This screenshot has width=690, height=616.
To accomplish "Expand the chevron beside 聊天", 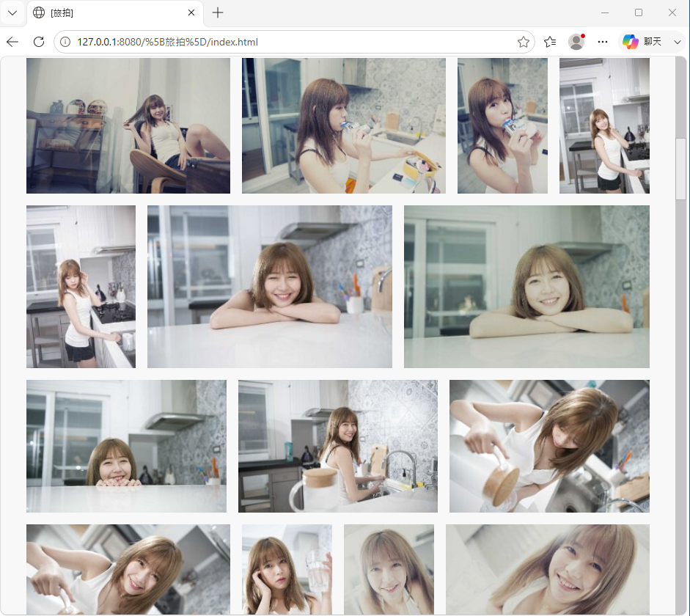I will pos(678,42).
